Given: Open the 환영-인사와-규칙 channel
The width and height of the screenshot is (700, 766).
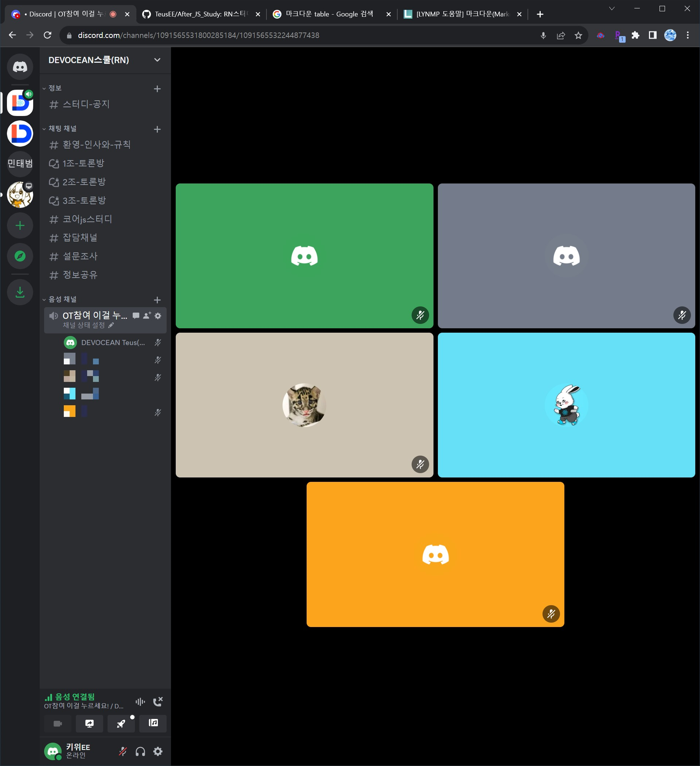Looking at the screenshot, I should [x=105, y=145].
